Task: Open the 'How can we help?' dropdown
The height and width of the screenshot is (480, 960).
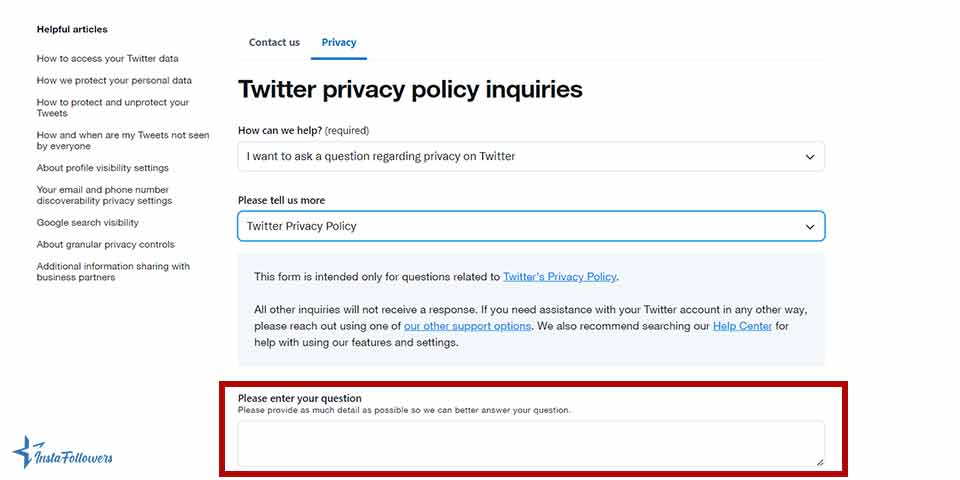Action: [x=530, y=156]
